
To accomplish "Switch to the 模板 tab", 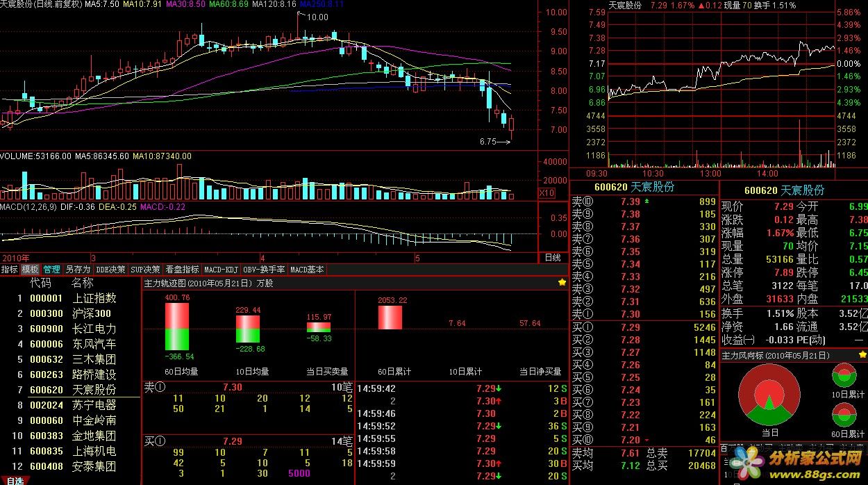I will 31,270.
